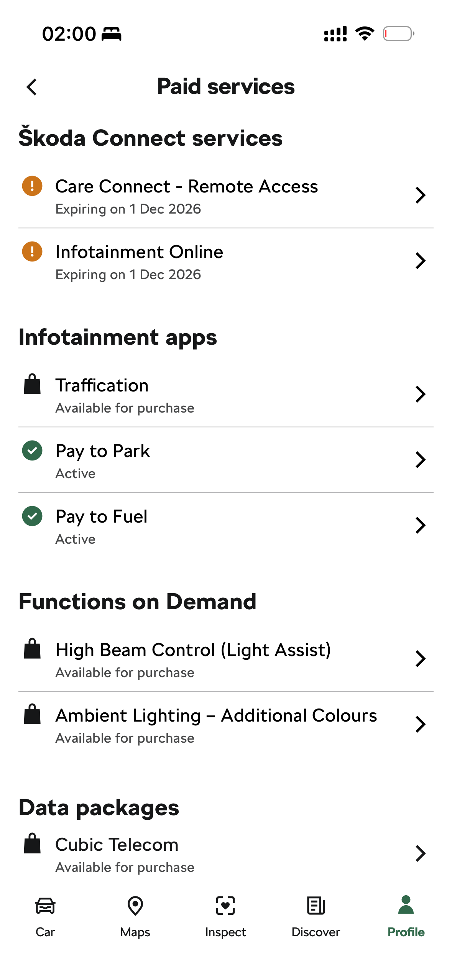Tap the battery indicator in status bar

(x=399, y=34)
